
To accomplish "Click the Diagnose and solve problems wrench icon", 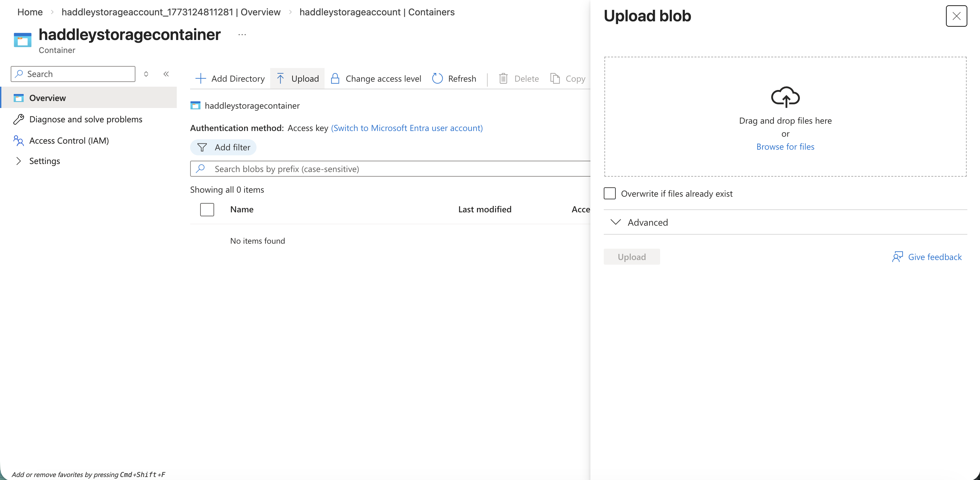I will point(19,119).
